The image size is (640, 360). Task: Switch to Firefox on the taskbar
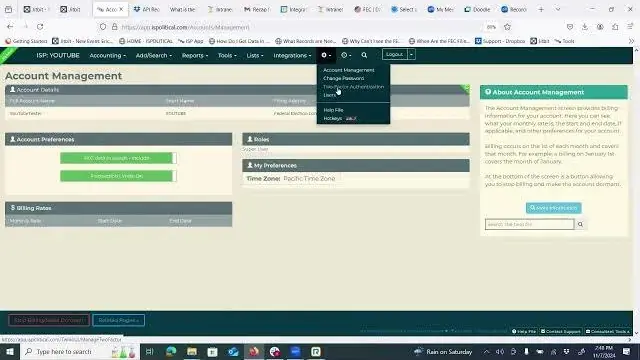(x=254, y=351)
